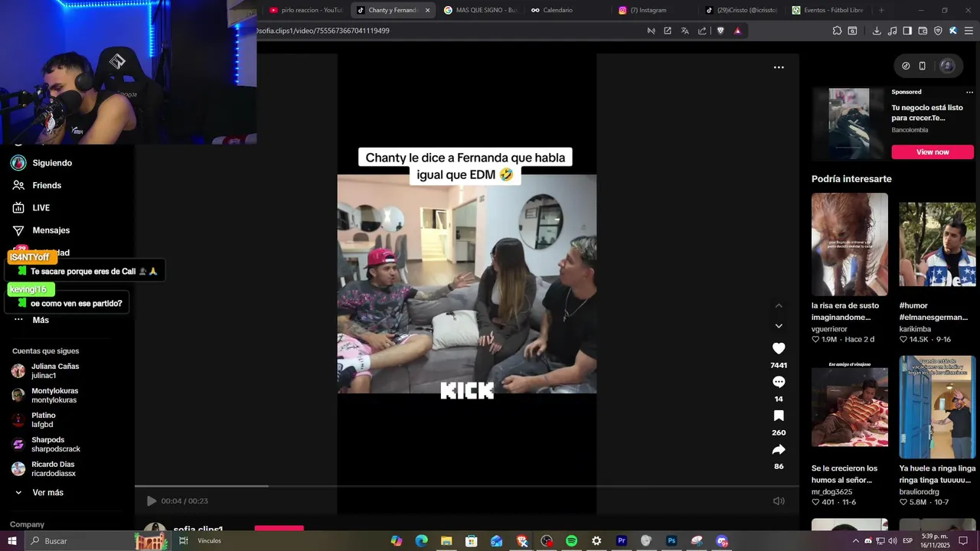Open Windows notification center icon
The width and height of the screenshot is (980, 551).
(964, 541)
